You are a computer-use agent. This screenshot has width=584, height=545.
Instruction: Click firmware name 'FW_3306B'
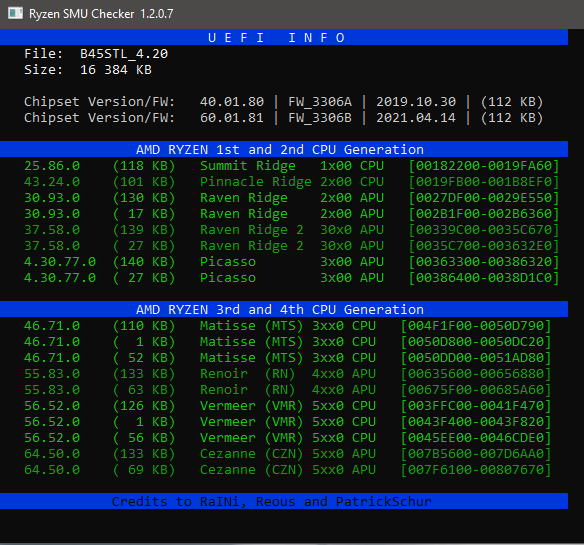point(320,118)
